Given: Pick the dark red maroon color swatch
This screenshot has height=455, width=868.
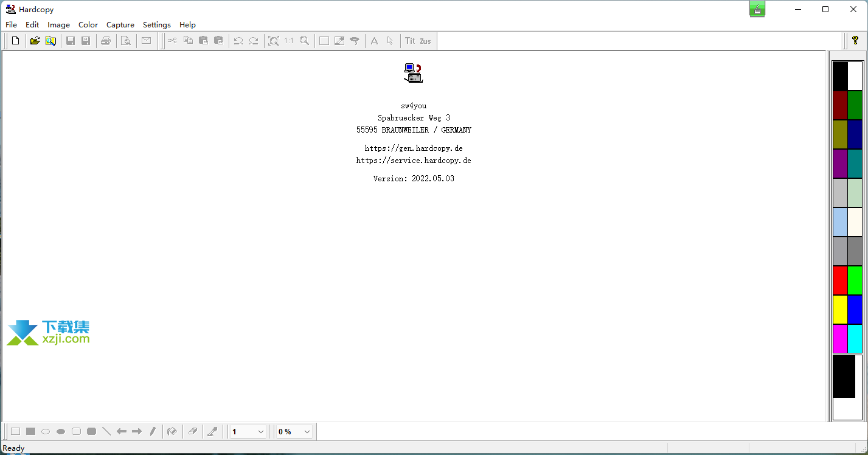Looking at the screenshot, I should pos(840,105).
